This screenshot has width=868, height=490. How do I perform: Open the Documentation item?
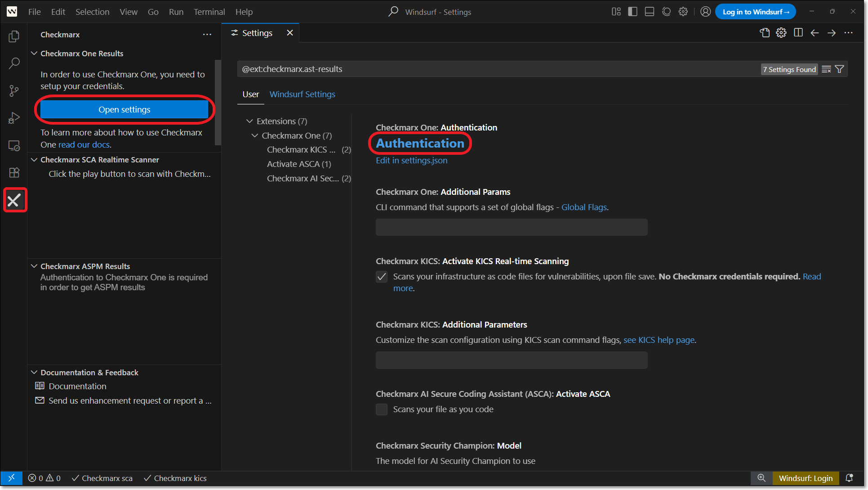[x=77, y=387]
